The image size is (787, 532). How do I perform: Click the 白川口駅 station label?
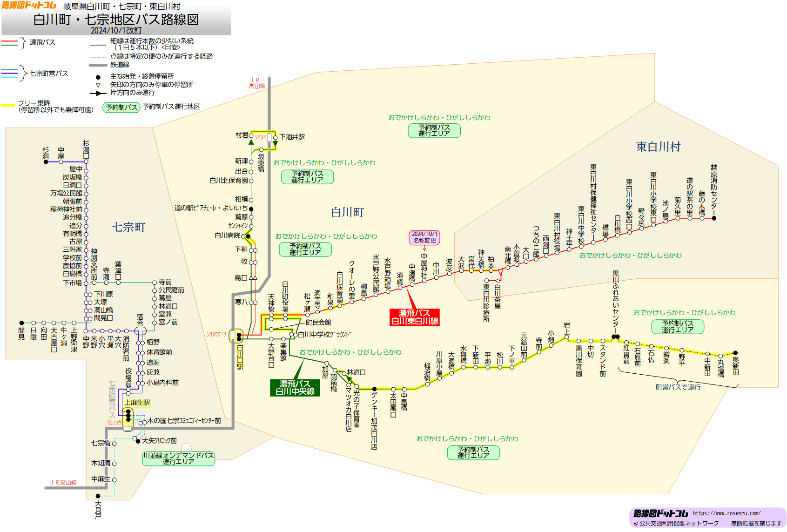click(x=240, y=357)
